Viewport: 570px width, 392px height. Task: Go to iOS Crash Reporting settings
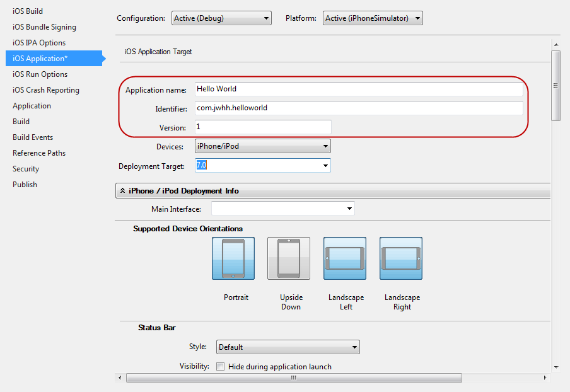tap(46, 90)
